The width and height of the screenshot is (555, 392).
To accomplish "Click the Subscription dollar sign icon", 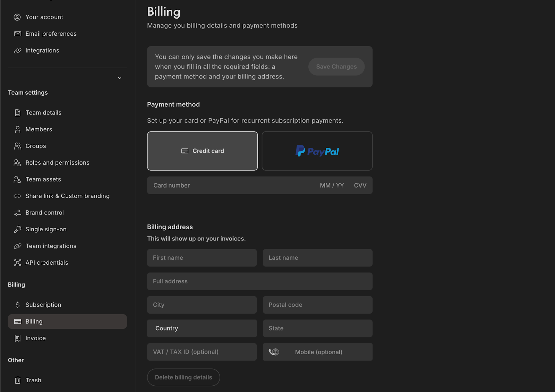I will tap(17, 305).
